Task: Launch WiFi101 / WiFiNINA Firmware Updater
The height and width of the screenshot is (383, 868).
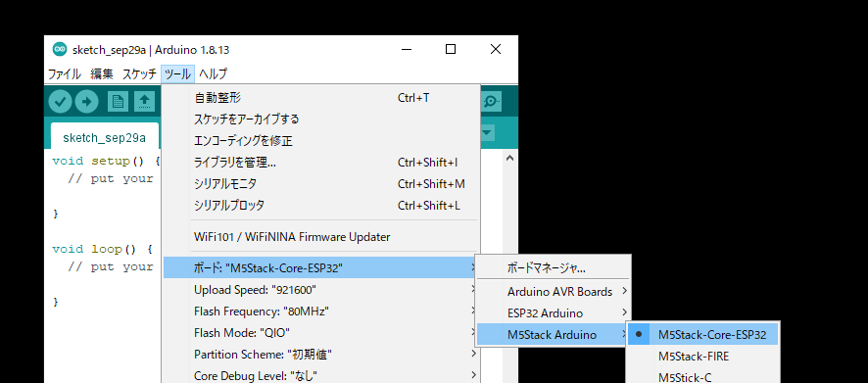Action: [321, 237]
